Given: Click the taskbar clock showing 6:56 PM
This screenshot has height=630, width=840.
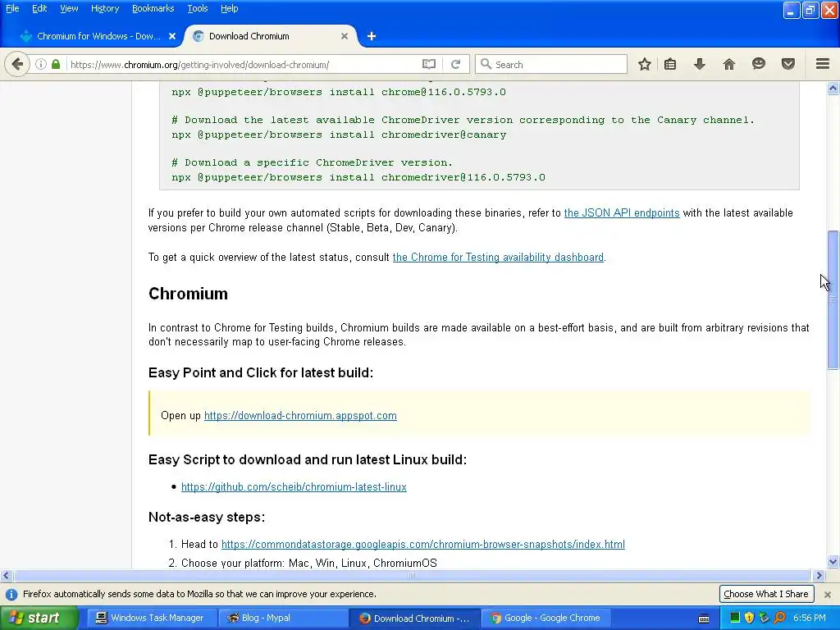Looking at the screenshot, I should (810, 618).
